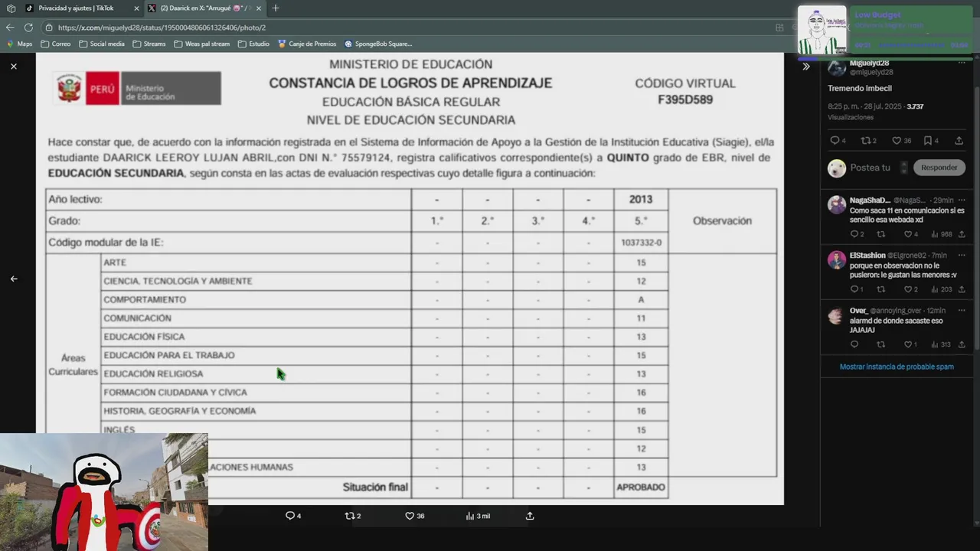Click repost icon below the photo
The width and height of the screenshot is (980, 551).
pos(349,516)
